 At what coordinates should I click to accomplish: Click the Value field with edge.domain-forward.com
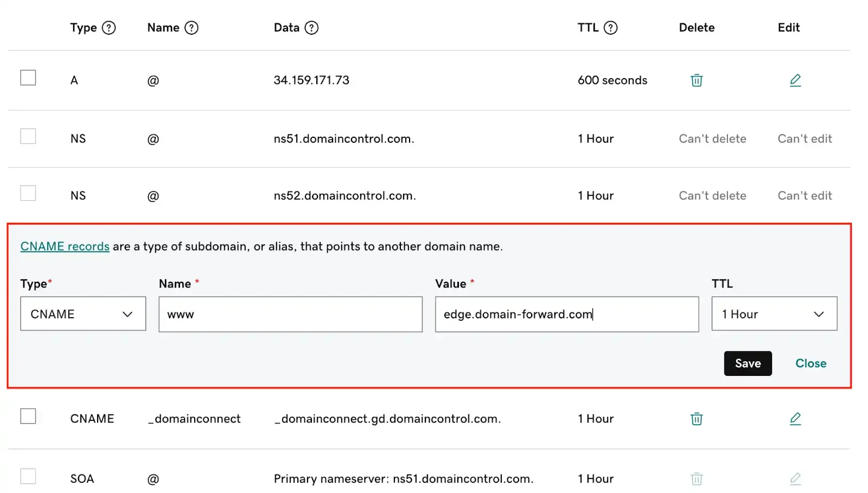click(566, 314)
